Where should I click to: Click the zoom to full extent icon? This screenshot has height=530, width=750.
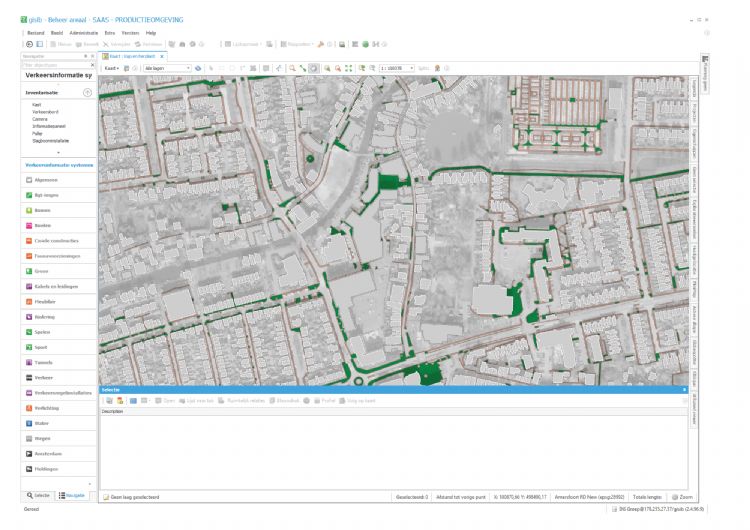[349, 68]
